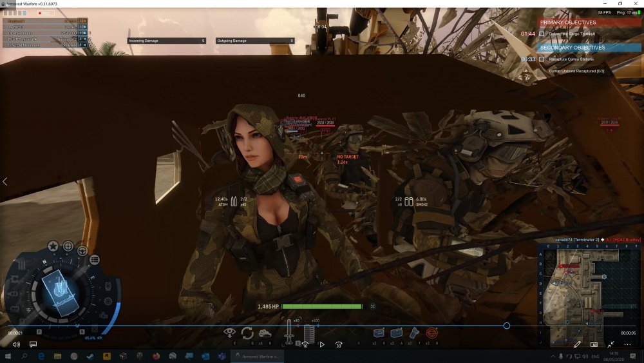Skip forward 30 seconds in the video
The height and width of the screenshot is (363, 644).
coord(339,344)
